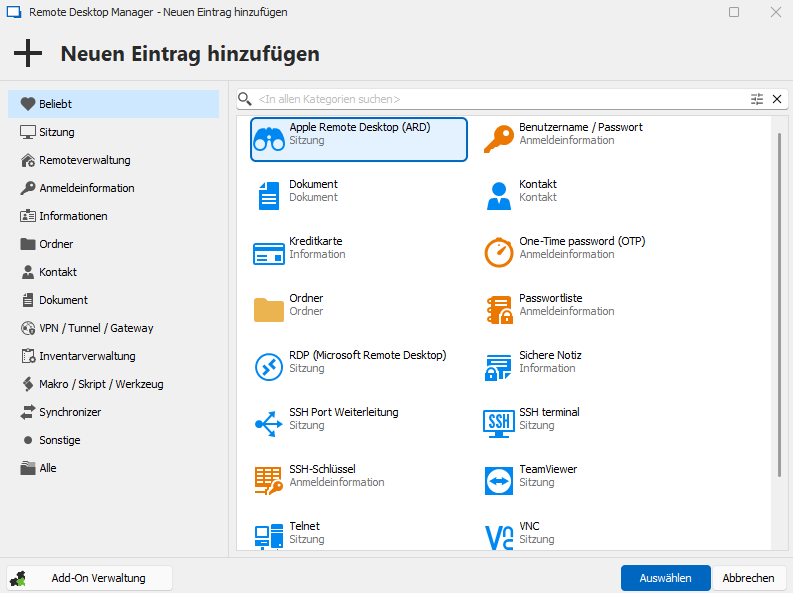Click the RDP Microsoft Remote Desktop icon
Viewport: 793px width, 593px height.
(x=269, y=367)
